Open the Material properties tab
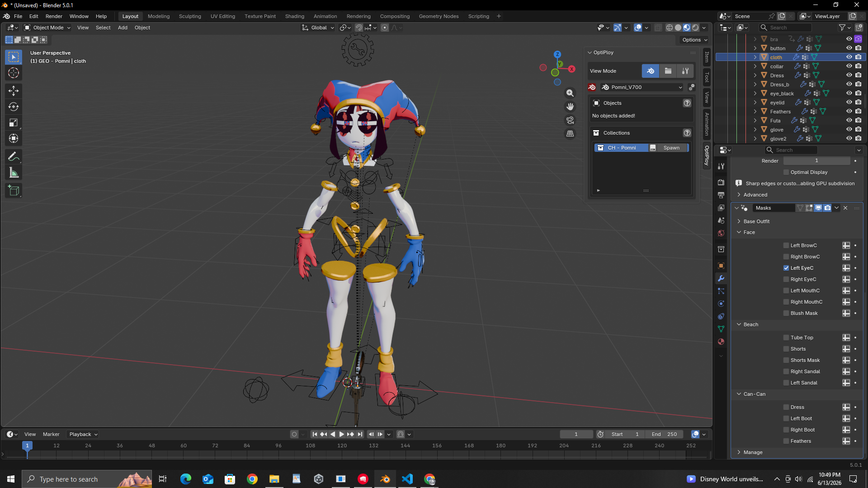This screenshot has height=488, width=868. (x=721, y=342)
